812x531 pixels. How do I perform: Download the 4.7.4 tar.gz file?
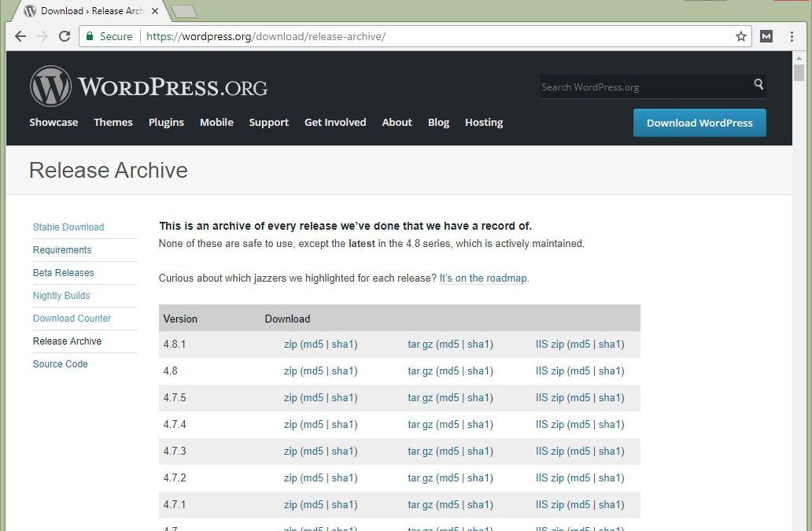click(420, 424)
